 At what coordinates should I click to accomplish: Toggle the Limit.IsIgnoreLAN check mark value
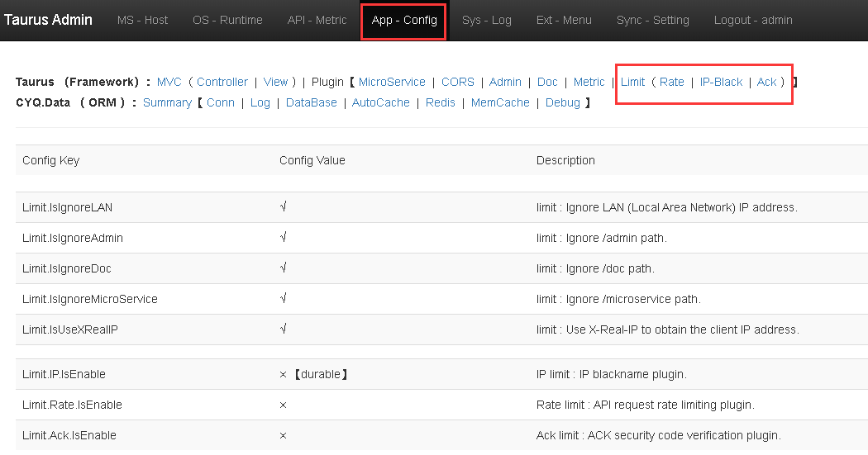point(284,207)
